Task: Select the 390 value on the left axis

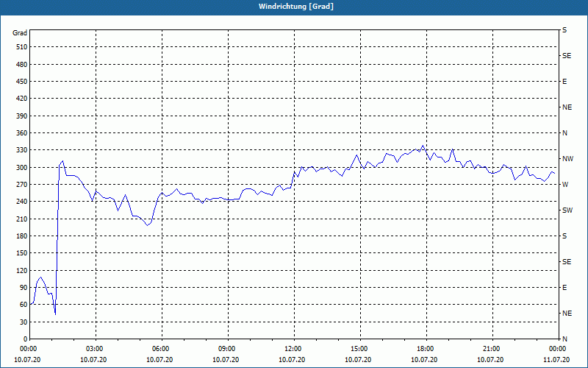Action: tap(22, 116)
